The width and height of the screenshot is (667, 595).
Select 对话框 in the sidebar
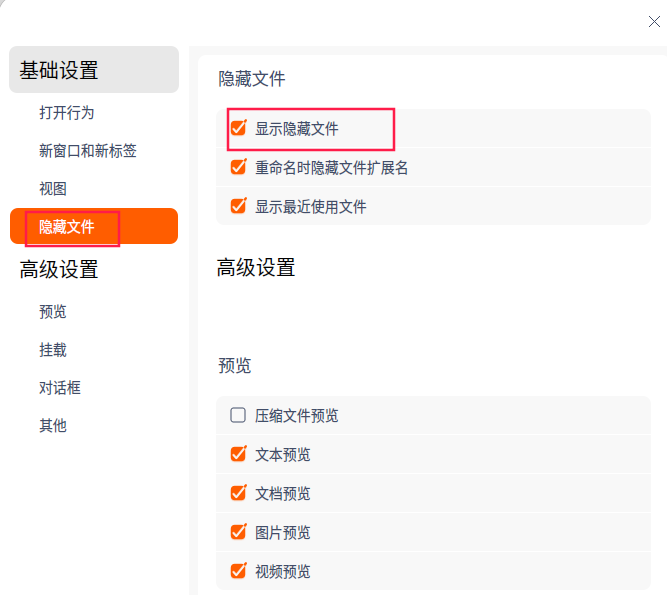[x=60, y=388]
